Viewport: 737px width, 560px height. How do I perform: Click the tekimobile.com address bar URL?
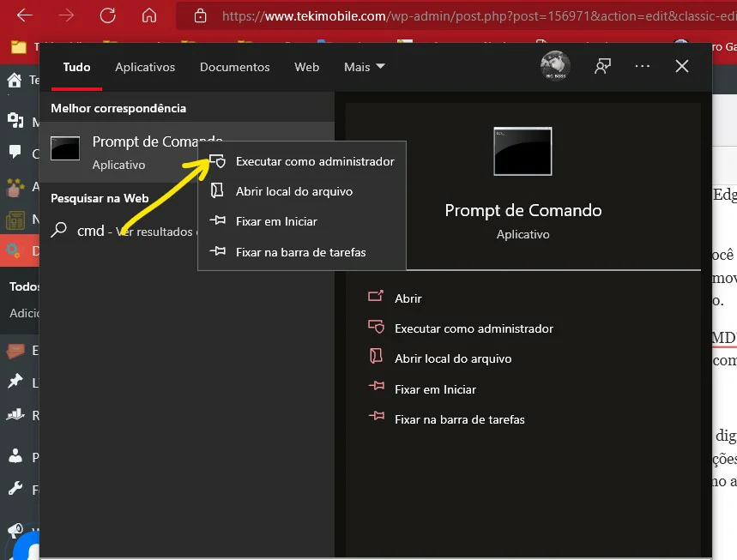[x=479, y=16]
